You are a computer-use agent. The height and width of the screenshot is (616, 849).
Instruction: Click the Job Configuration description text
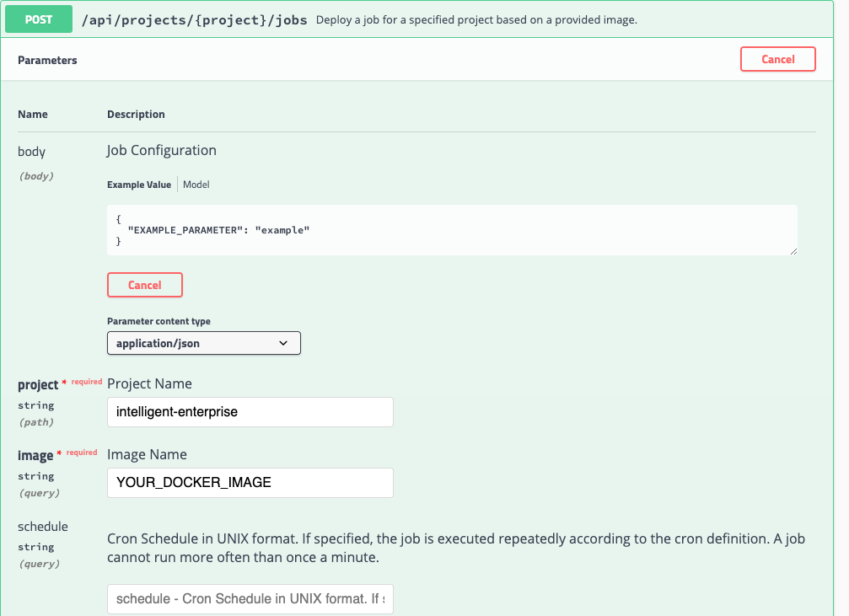pyautogui.click(x=162, y=151)
